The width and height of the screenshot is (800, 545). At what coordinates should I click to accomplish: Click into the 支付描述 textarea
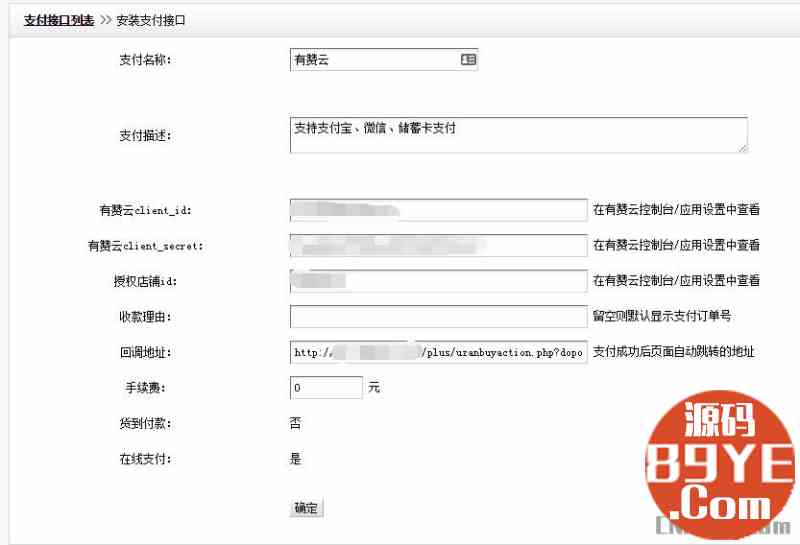click(519, 135)
